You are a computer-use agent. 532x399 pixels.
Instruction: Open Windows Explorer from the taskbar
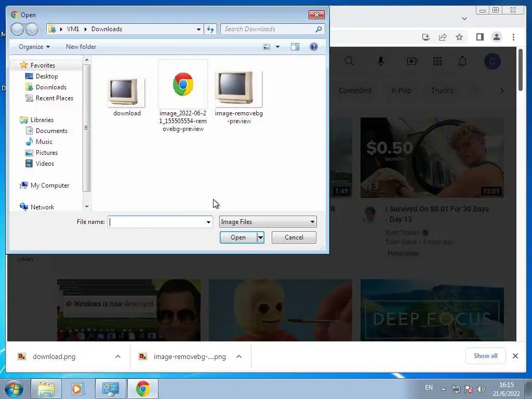click(46, 389)
